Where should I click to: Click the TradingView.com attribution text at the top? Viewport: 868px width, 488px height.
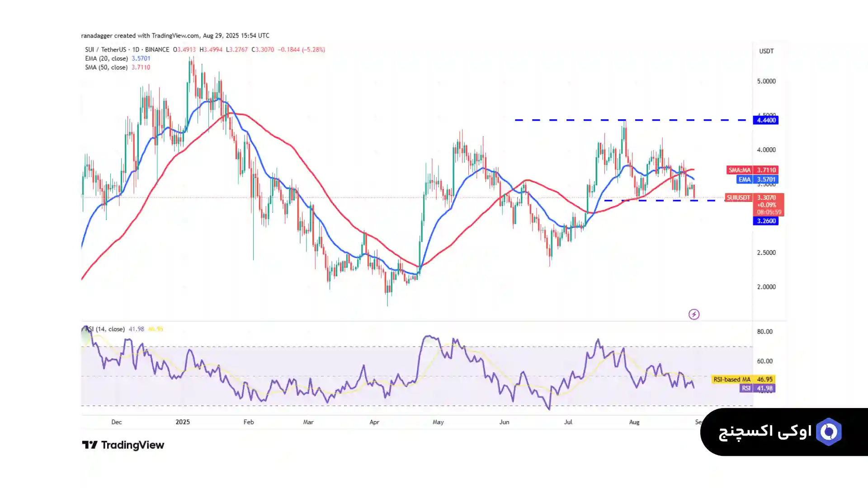point(175,36)
